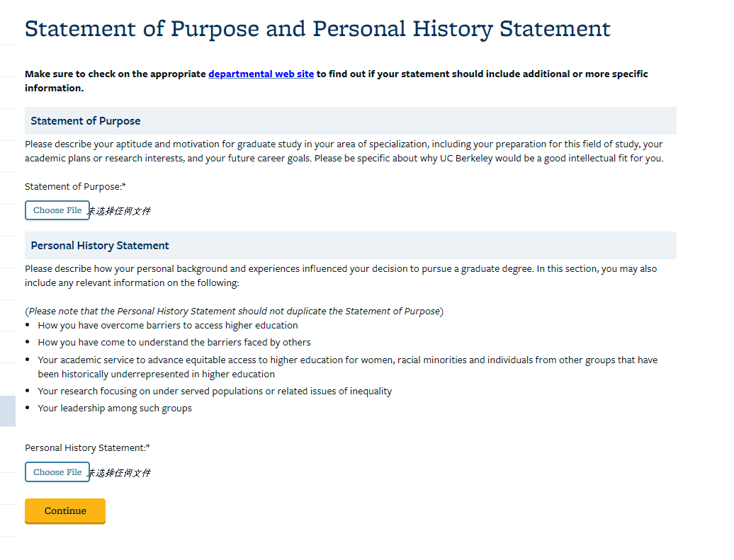Click the paragraph describing aptitude and motivation

click(x=344, y=151)
